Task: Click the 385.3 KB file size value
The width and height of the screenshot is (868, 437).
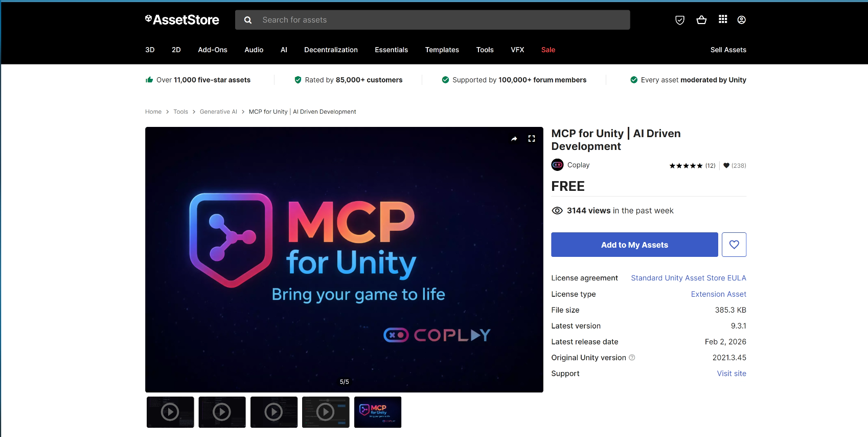Action: 730,310
